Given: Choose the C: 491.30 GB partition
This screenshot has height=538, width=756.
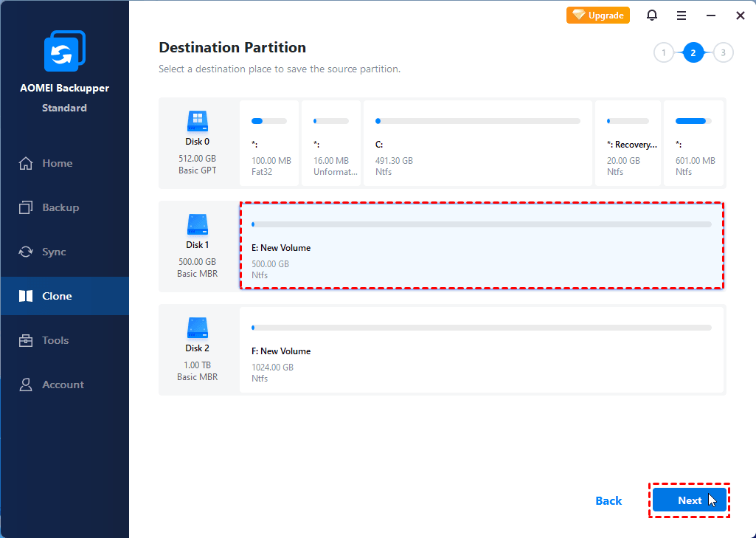Looking at the screenshot, I should (478, 144).
